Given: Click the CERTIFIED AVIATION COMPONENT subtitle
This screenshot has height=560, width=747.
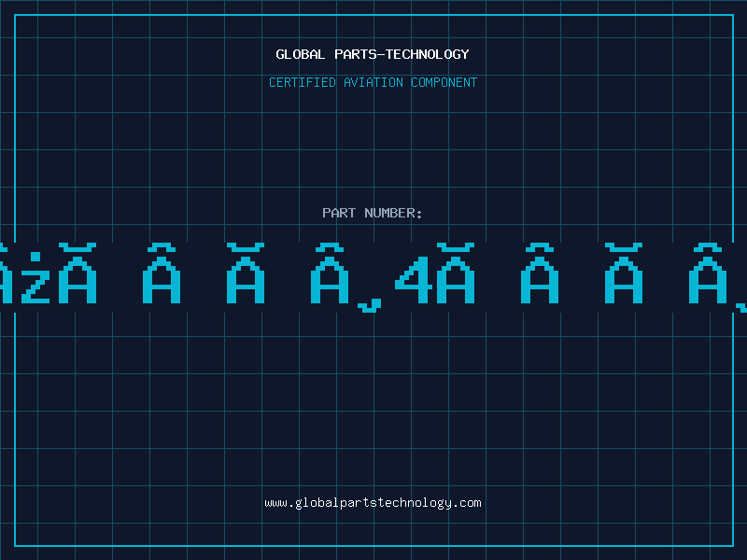Looking at the screenshot, I should coord(373,82).
